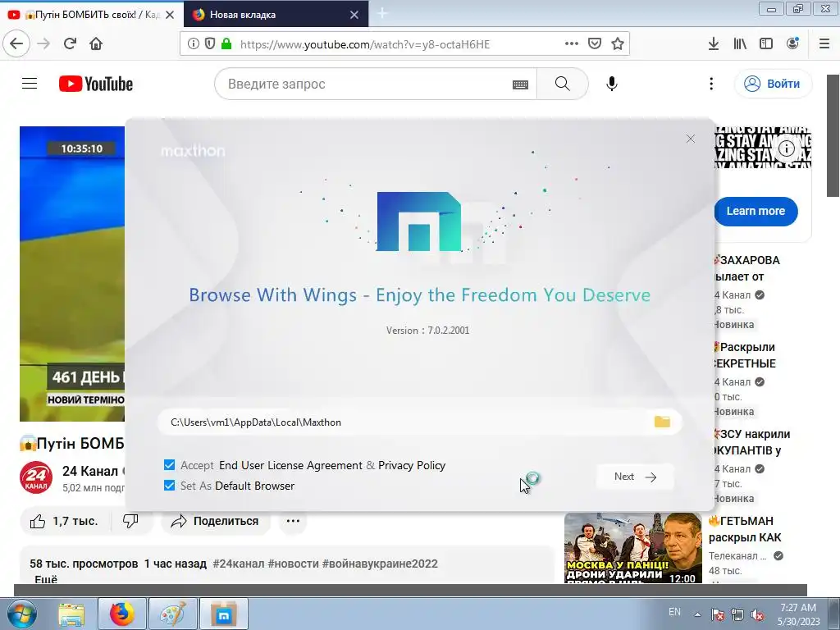This screenshot has height=630, width=840.
Task: Start voice search with microphone
Action: click(x=612, y=84)
